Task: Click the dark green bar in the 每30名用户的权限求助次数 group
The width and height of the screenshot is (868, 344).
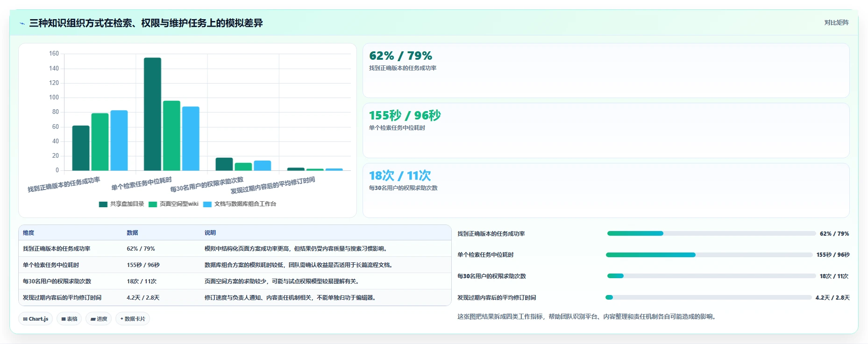Action: (224, 164)
